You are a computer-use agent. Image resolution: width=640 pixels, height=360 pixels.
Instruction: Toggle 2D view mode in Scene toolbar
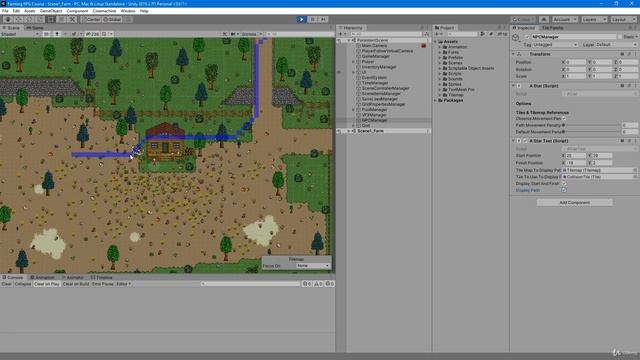[47, 34]
